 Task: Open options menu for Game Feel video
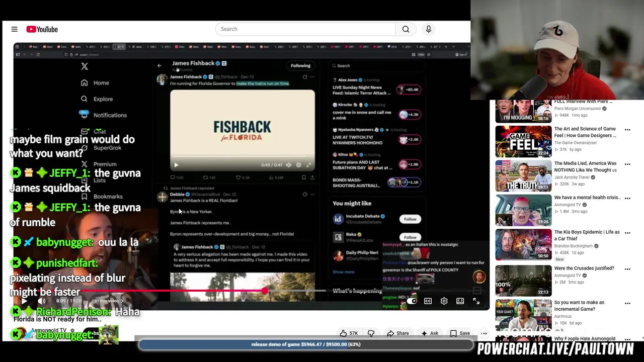(x=627, y=130)
